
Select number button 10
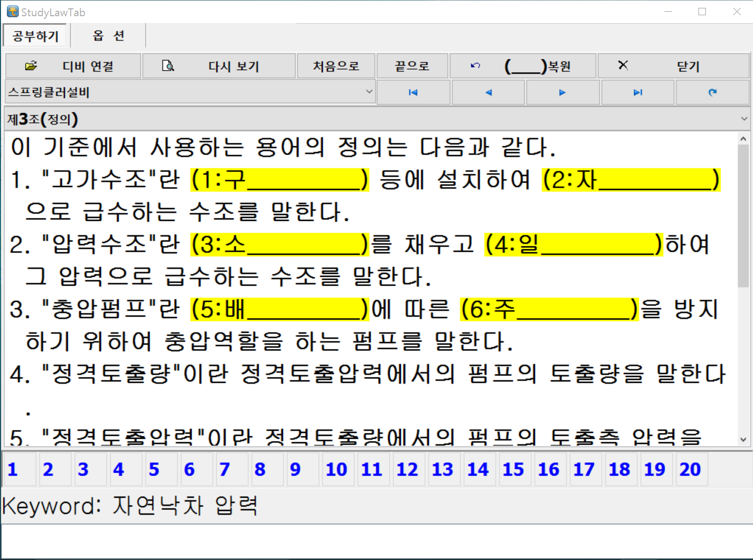pyautogui.click(x=338, y=469)
